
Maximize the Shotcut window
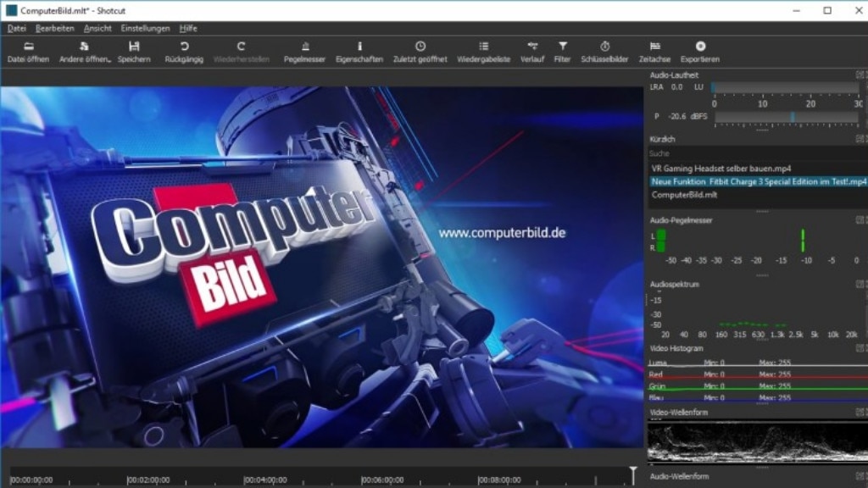tap(827, 10)
